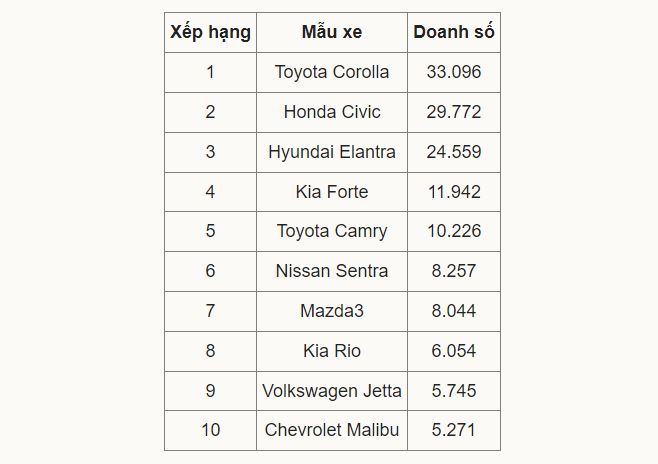The image size is (658, 464).
Task: Click the Mazda3 cell
Action: click(332, 311)
